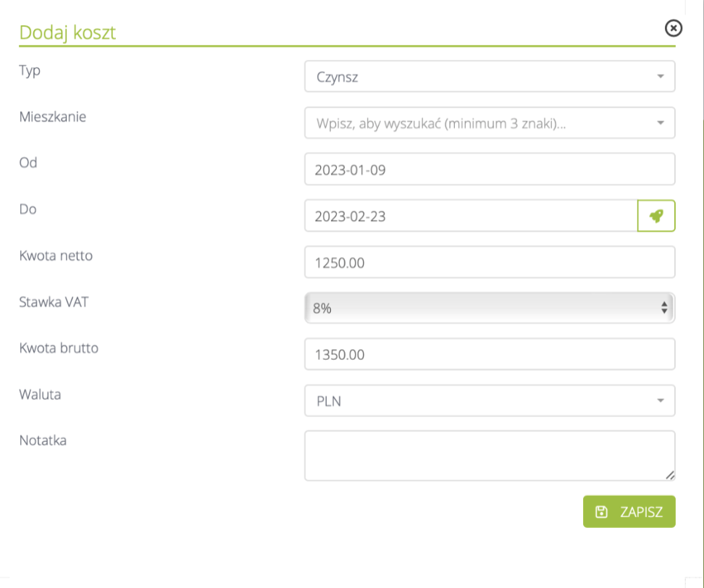The width and height of the screenshot is (704, 588).
Task: Click the Waluta caret arrow
Action: [x=661, y=400]
